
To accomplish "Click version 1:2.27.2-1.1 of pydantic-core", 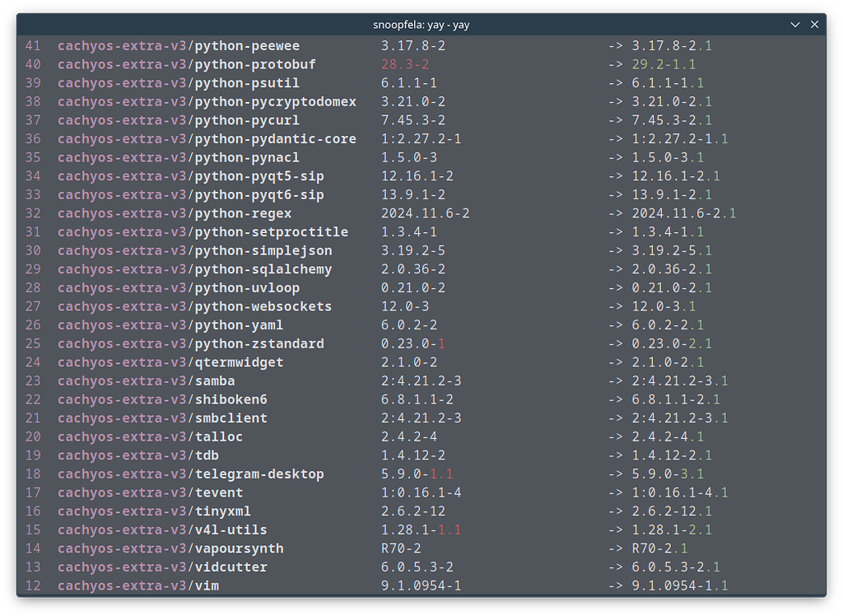I will [x=679, y=139].
